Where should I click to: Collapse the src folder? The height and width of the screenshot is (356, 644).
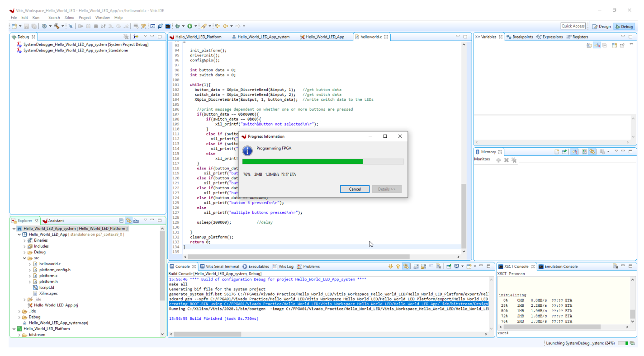pos(24,258)
